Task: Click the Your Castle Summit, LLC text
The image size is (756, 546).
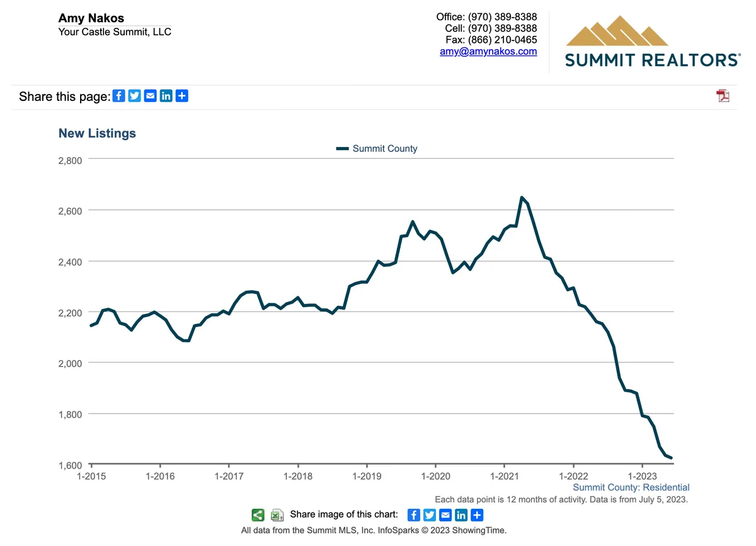Action: pyautogui.click(x=115, y=32)
